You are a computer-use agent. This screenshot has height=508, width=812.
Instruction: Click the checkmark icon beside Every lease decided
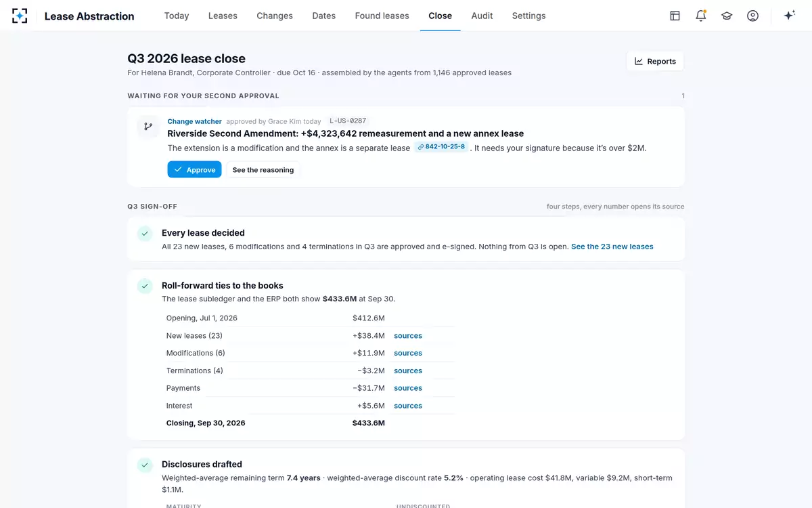(x=145, y=233)
